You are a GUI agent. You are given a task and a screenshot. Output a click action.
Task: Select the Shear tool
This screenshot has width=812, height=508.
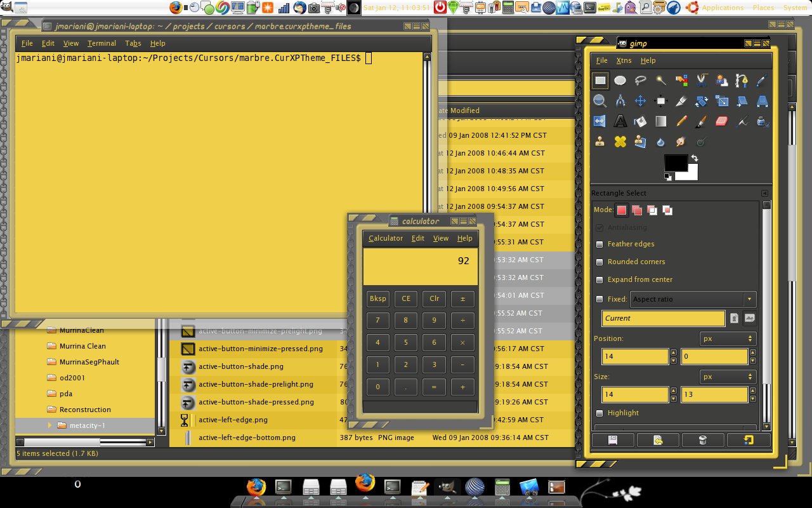(x=742, y=100)
